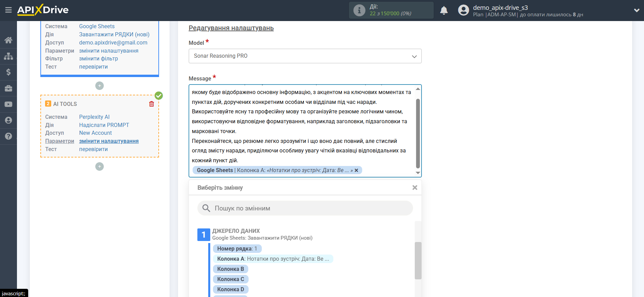The image size is (644, 297).
Task: Select the Номер рядка variable
Action: tap(237, 248)
